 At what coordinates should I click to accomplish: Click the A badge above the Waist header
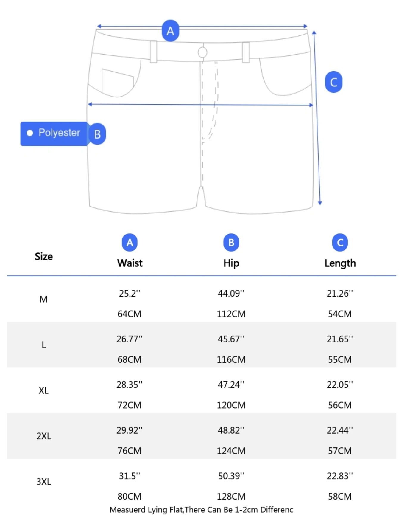(130, 243)
